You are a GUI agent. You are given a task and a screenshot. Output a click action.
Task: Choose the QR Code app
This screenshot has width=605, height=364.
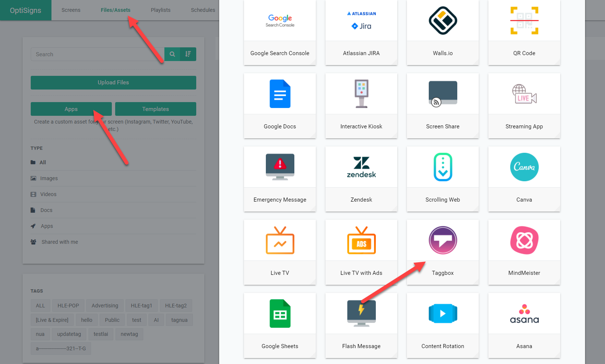point(524,33)
